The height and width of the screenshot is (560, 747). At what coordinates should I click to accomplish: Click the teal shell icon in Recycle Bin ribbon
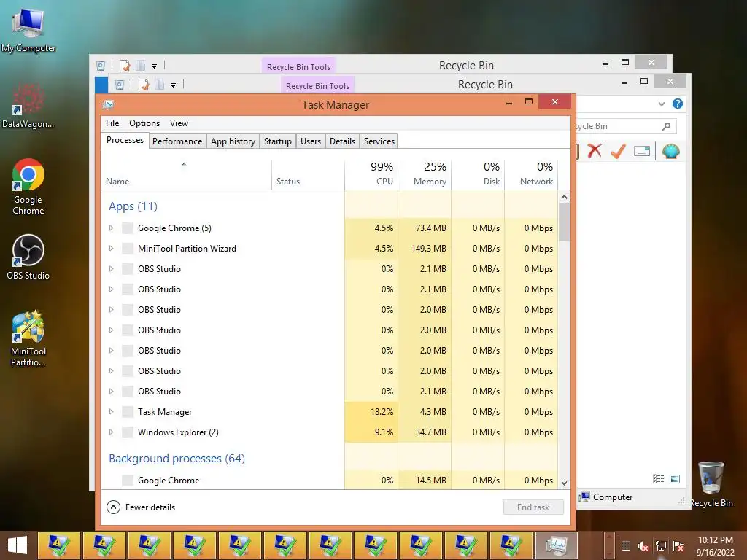pyautogui.click(x=671, y=151)
